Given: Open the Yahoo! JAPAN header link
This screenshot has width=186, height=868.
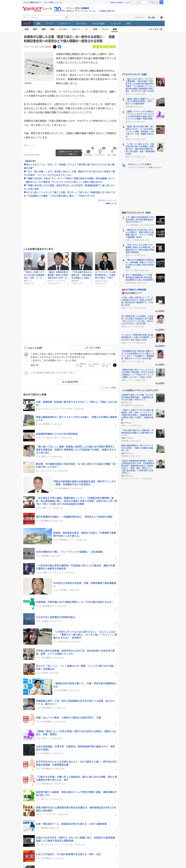Looking at the screenshot, I should pyautogui.click(x=116, y=2).
